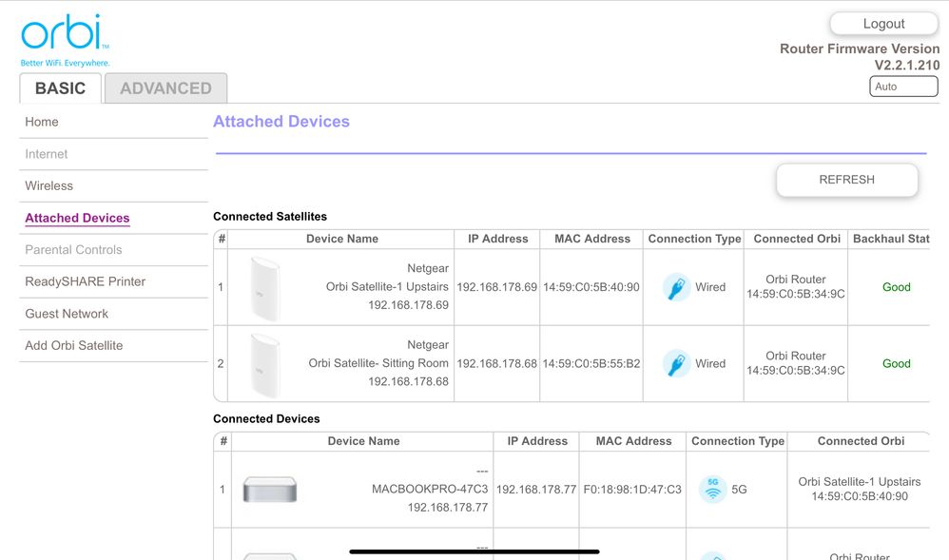
Task: Open the Auto language dropdown
Action: tap(903, 87)
